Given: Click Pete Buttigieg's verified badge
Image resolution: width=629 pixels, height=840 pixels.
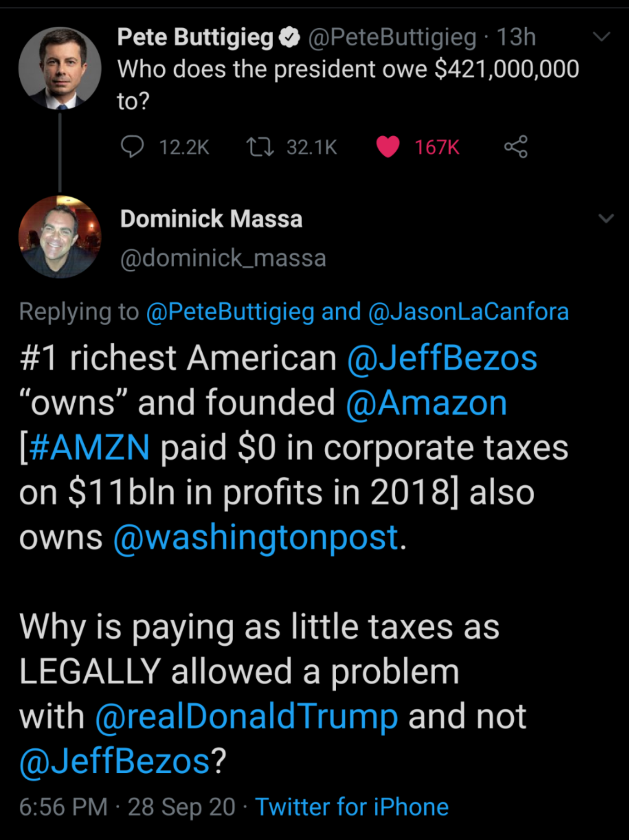Looking at the screenshot, I should [289, 37].
